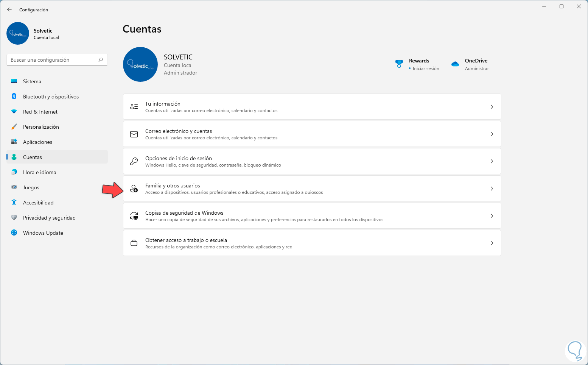Screen dimensions: 588x365
Task: Open the Hora e idioma section
Action: click(x=39, y=172)
